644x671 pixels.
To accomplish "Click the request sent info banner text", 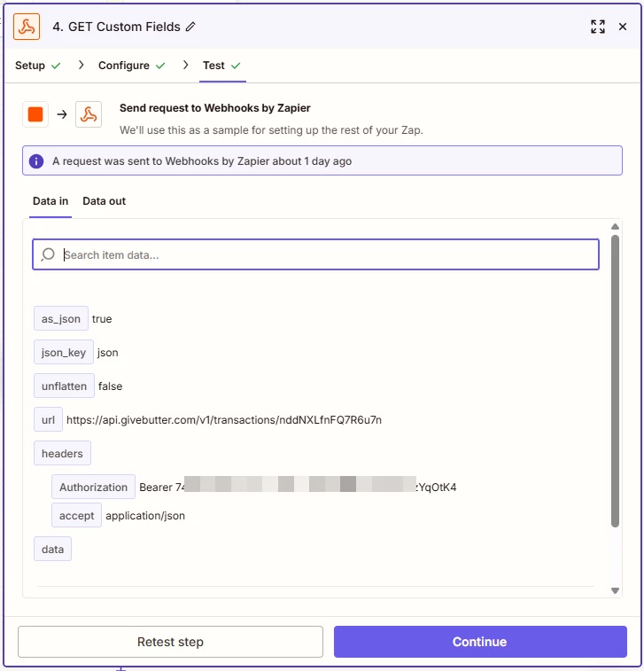I will coord(202,161).
